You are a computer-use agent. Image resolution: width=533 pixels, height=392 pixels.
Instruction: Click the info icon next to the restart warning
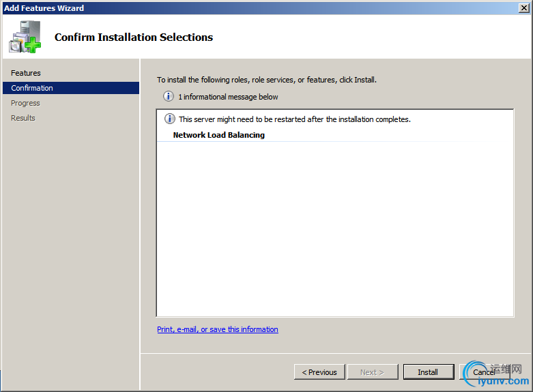coord(170,119)
